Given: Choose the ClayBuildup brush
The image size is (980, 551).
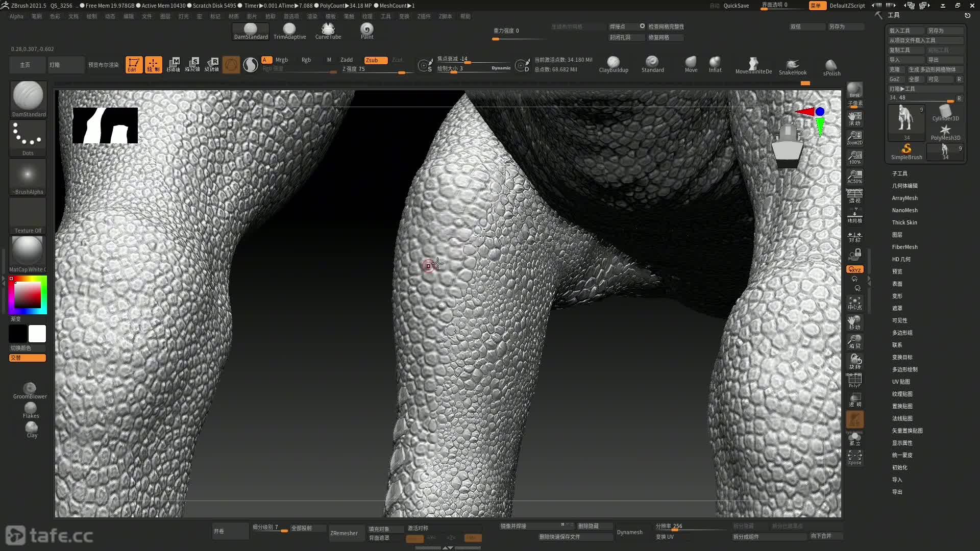Looking at the screenshot, I should click(x=614, y=64).
